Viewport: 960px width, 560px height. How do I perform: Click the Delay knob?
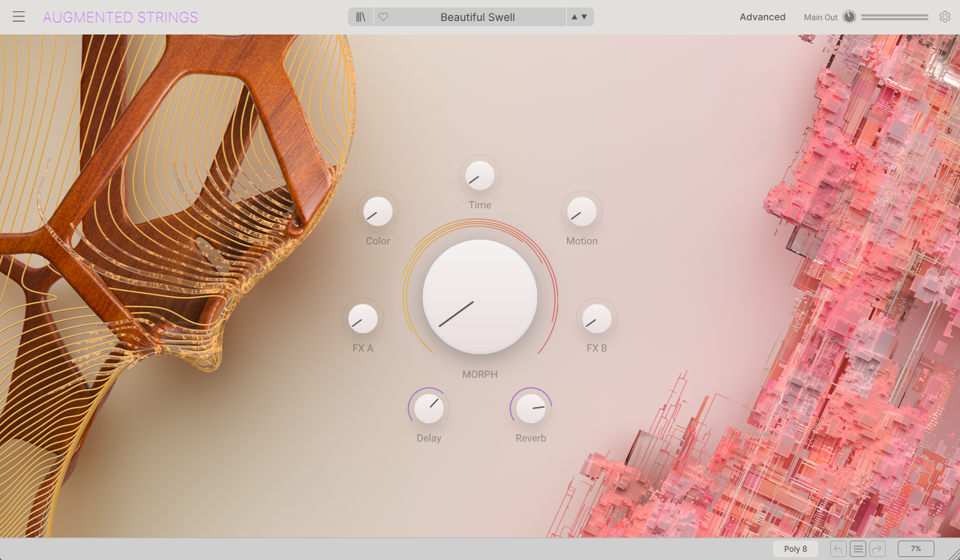click(429, 409)
